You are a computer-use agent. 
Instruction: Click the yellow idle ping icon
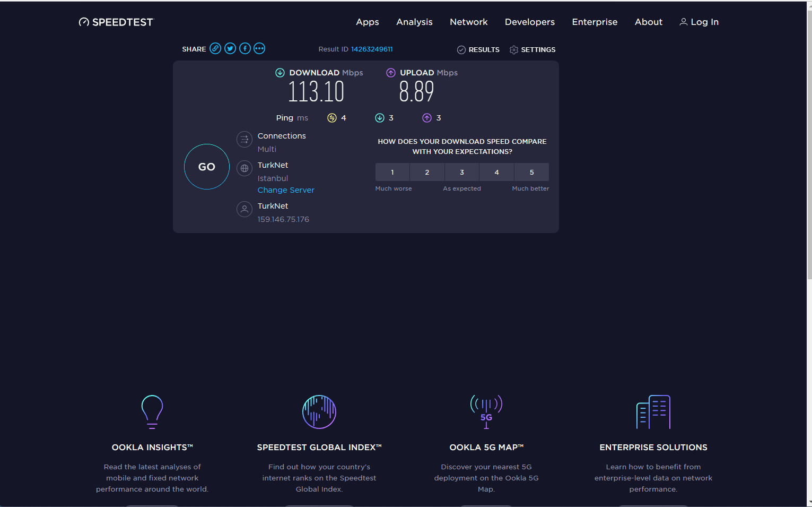[332, 118]
